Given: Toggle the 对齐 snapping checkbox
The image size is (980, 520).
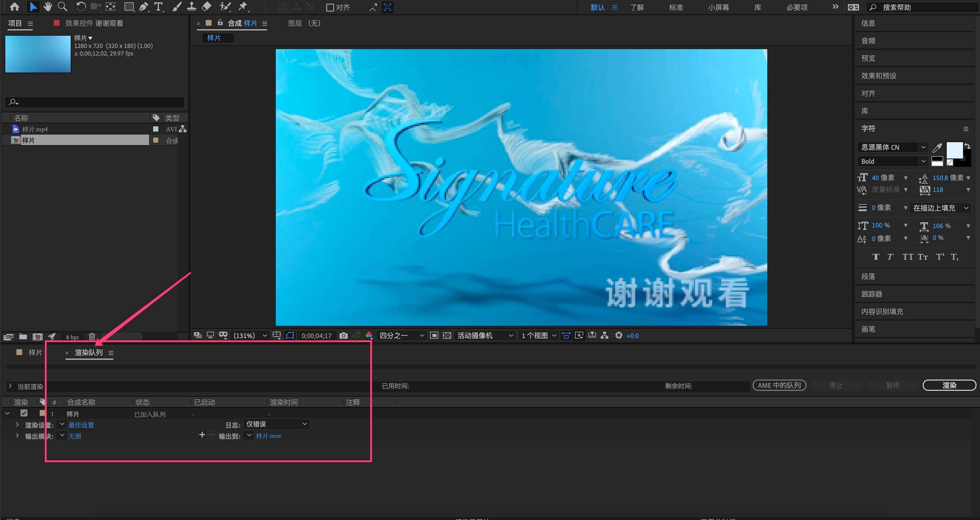Looking at the screenshot, I should [x=330, y=7].
